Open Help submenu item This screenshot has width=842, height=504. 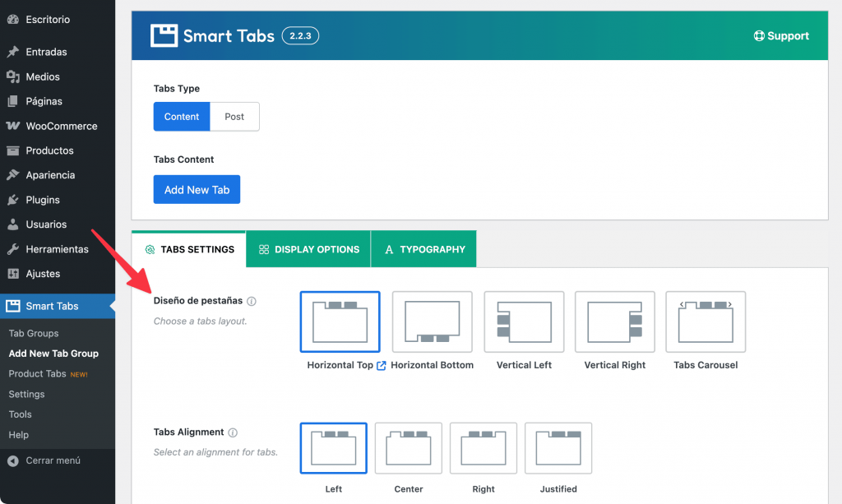(18, 435)
